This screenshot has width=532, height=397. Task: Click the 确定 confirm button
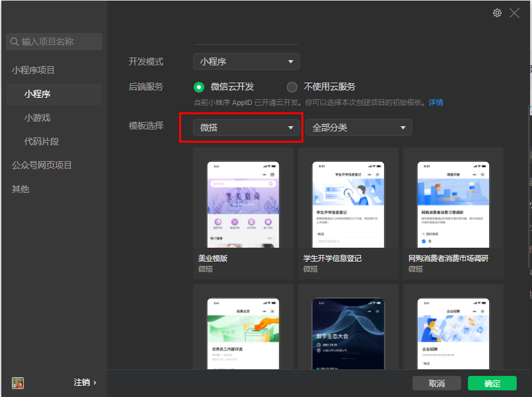coord(492,383)
